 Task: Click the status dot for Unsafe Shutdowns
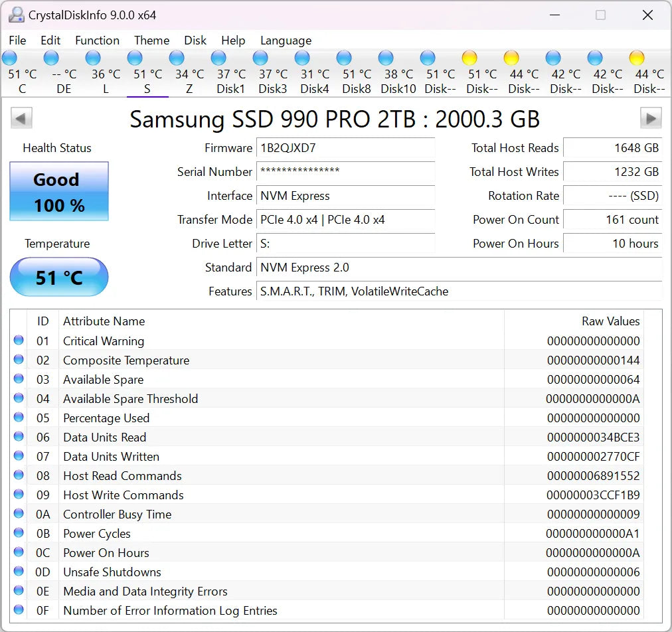[18, 572]
